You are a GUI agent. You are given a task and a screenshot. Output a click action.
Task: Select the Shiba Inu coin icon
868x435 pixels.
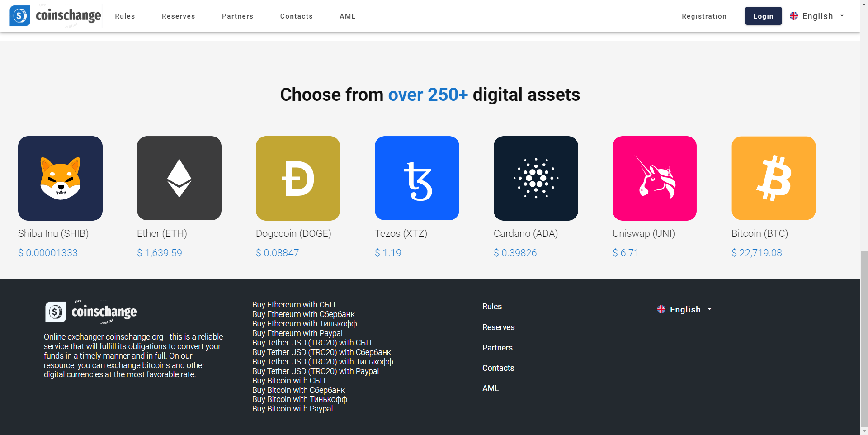click(60, 178)
